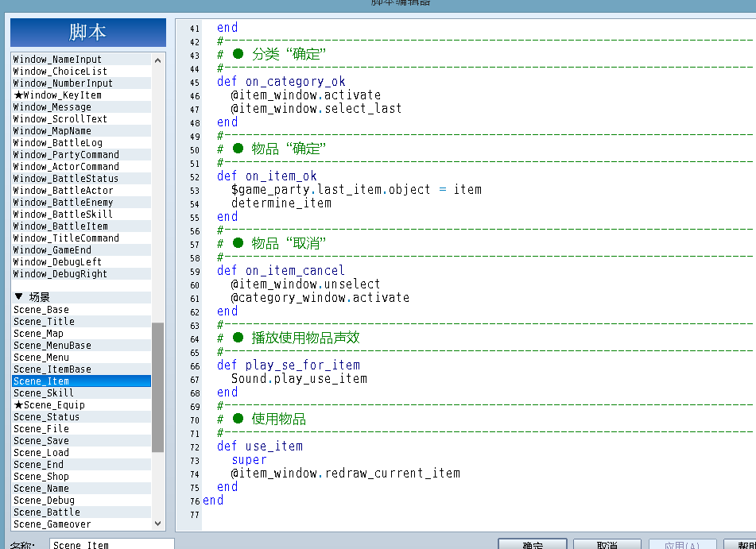Viewport: 756px width, 549px height.
Task: Click the 应用(A) button
Action: tap(682, 545)
